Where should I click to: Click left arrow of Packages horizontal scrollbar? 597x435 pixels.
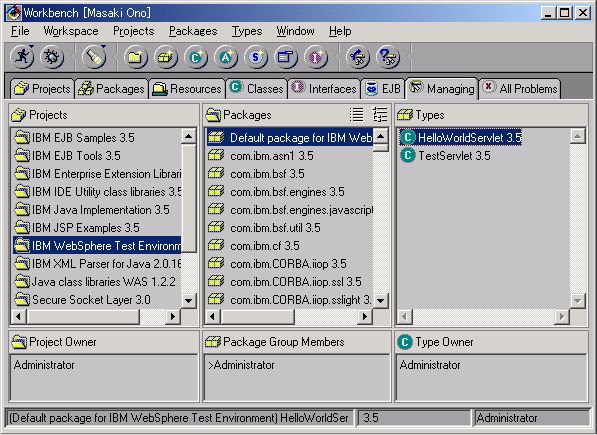tap(213, 316)
